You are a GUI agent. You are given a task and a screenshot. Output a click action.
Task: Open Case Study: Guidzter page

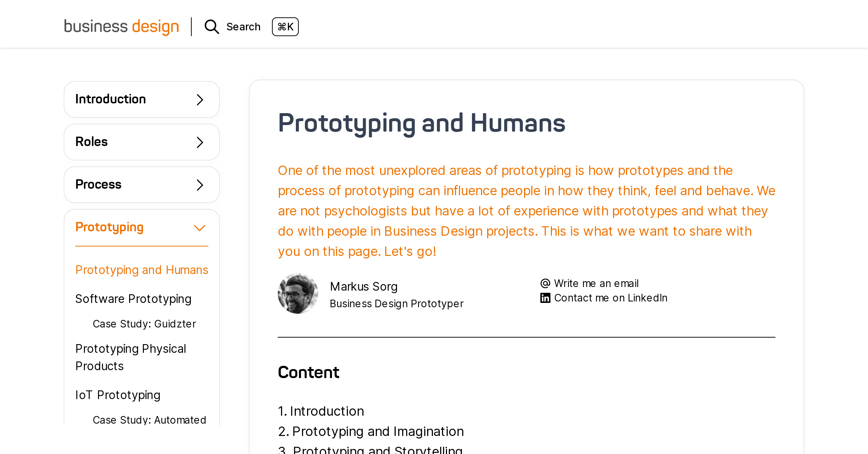[144, 324]
